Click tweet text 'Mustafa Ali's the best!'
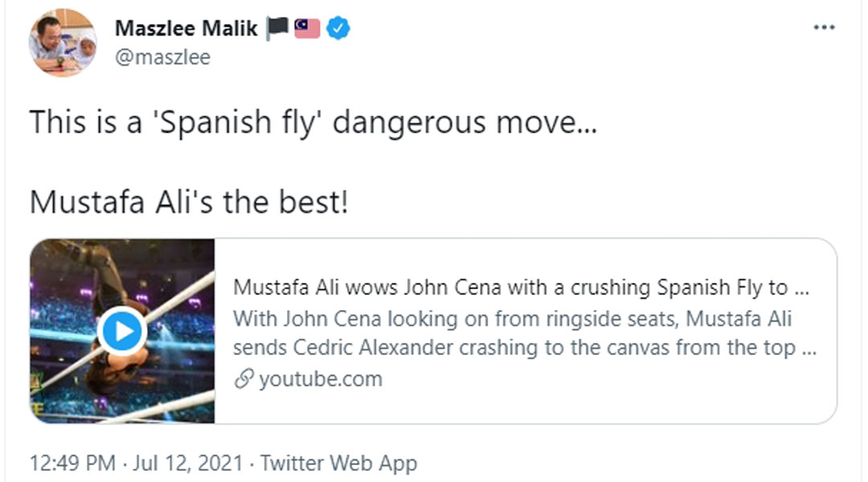 (189, 202)
